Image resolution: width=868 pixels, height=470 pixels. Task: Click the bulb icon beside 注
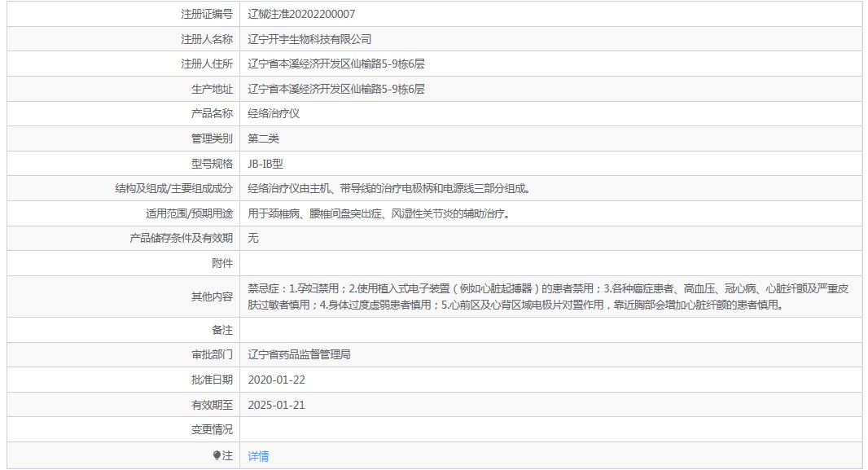point(217,455)
